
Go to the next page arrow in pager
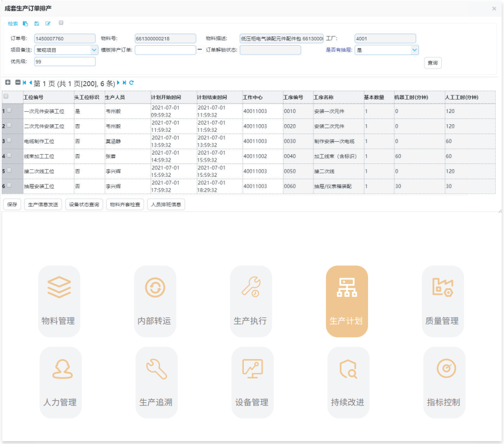point(118,83)
